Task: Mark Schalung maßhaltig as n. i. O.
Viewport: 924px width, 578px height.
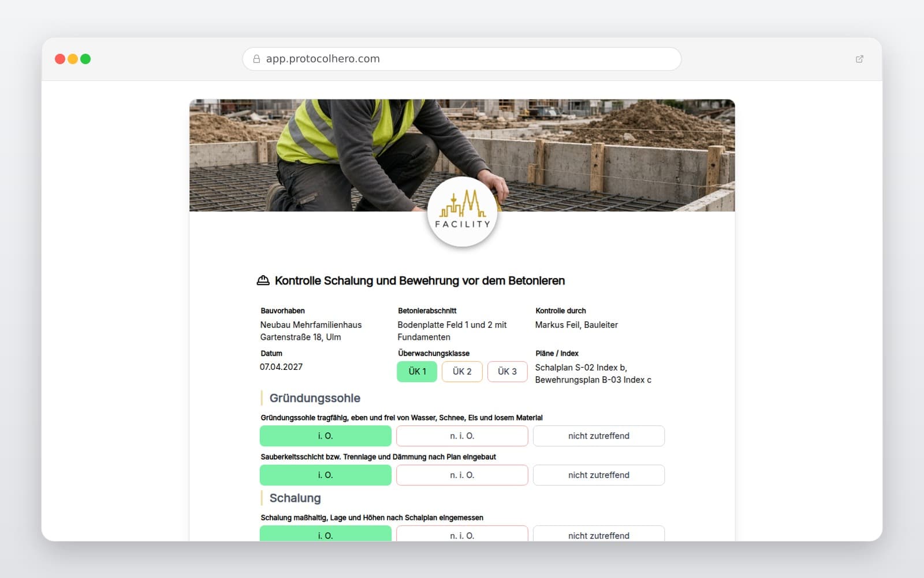Action: click(462, 533)
